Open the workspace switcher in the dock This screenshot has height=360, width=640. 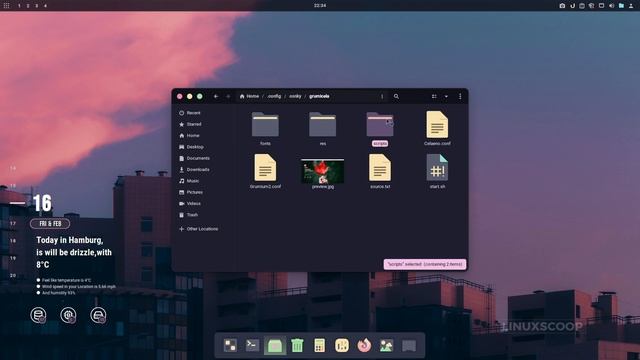pyautogui.click(x=230, y=346)
